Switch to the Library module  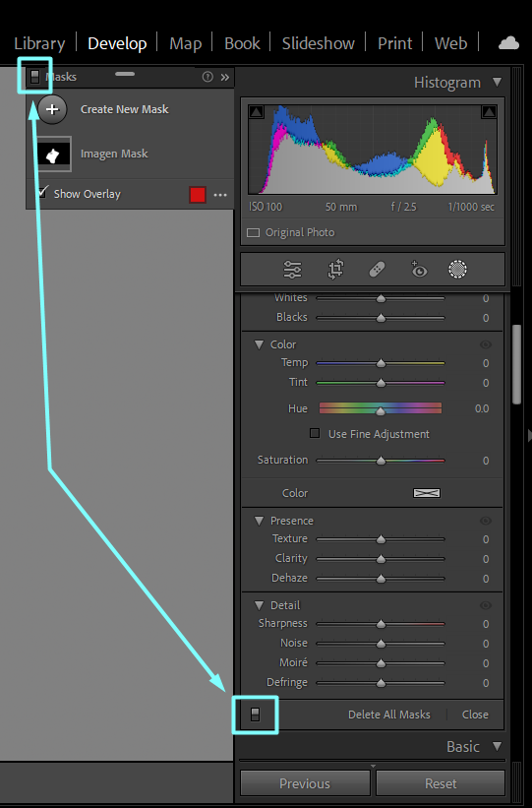pos(39,43)
